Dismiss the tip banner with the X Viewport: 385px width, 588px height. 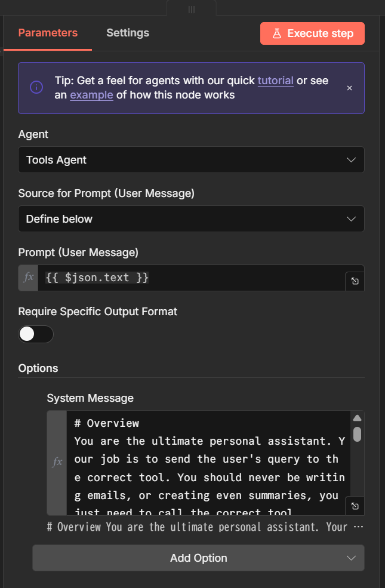[x=350, y=88]
